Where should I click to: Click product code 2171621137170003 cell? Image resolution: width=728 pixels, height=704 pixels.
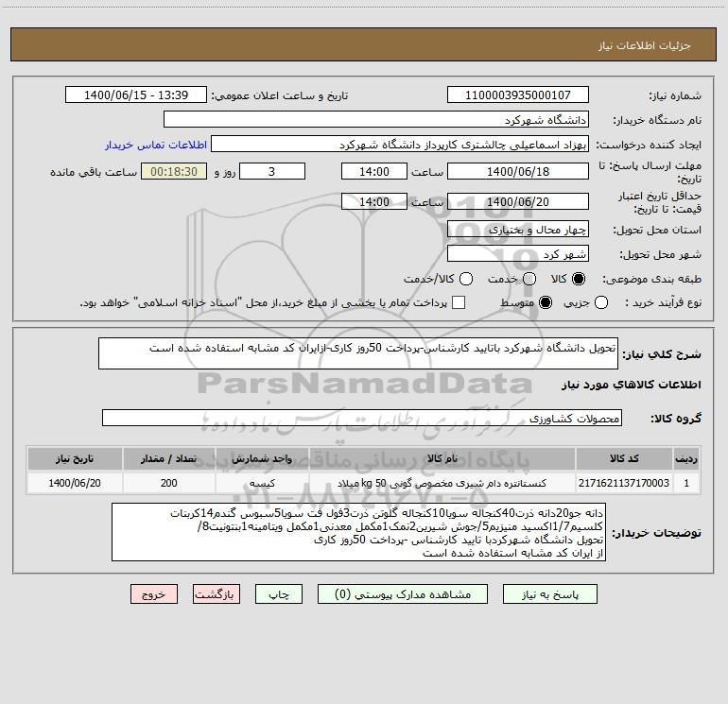(624, 483)
